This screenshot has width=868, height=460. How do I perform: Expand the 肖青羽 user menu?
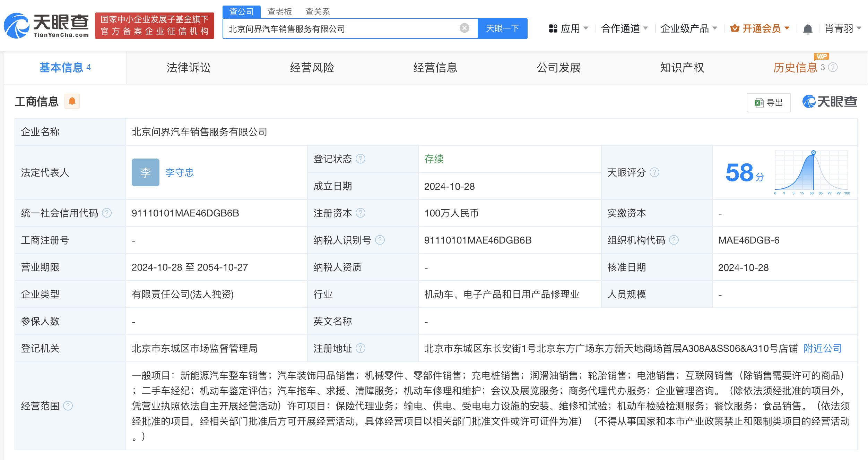(x=839, y=28)
